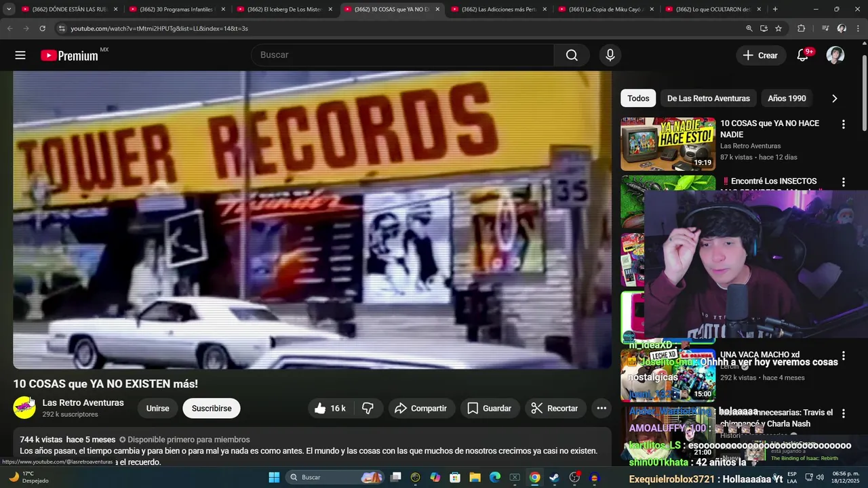Like the video with thumbs up
Viewport: 868px width, 488px height.
pos(330,408)
